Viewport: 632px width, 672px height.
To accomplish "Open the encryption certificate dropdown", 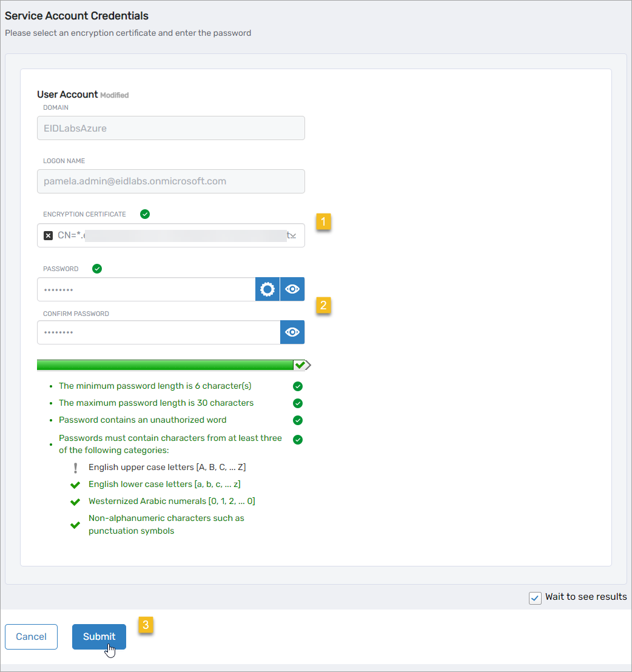I will (292, 235).
